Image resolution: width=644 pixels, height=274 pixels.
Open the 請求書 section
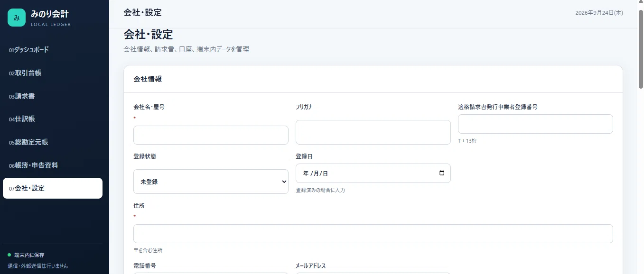[x=53, y=96]
